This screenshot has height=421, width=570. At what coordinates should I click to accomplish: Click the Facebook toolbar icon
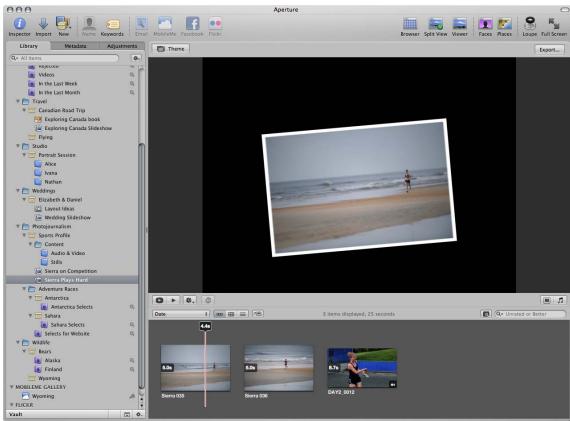click(x=192, y=24)
